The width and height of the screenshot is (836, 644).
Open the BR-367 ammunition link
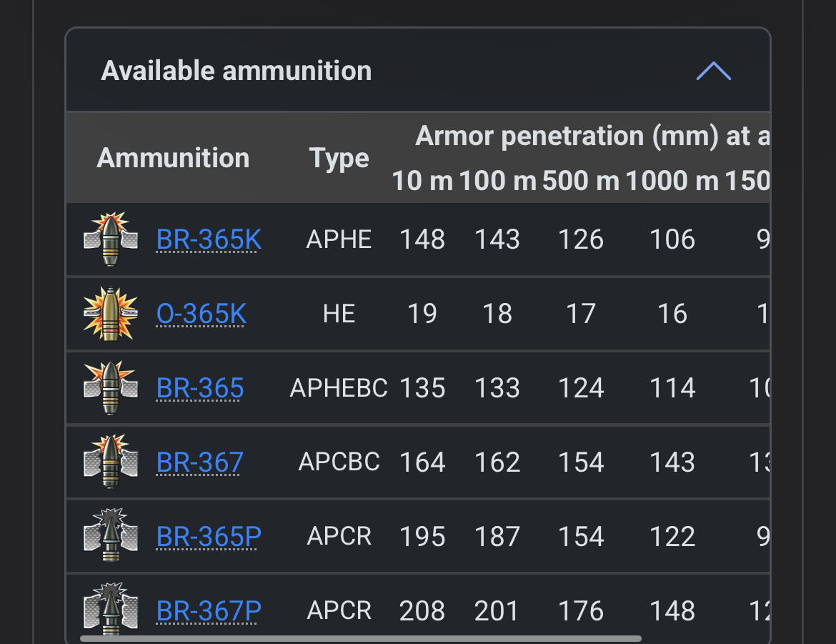[200, 463]
